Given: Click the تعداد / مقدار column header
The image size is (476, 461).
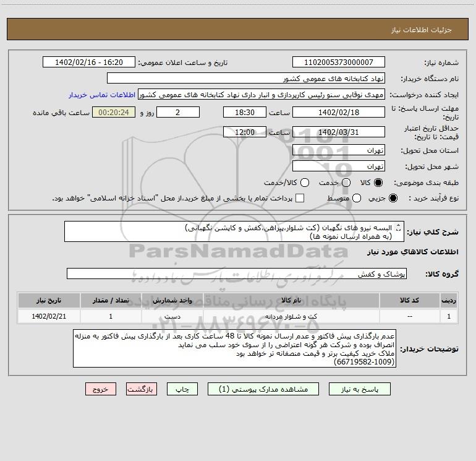Looking at the screenshot, I should (111, 300).
